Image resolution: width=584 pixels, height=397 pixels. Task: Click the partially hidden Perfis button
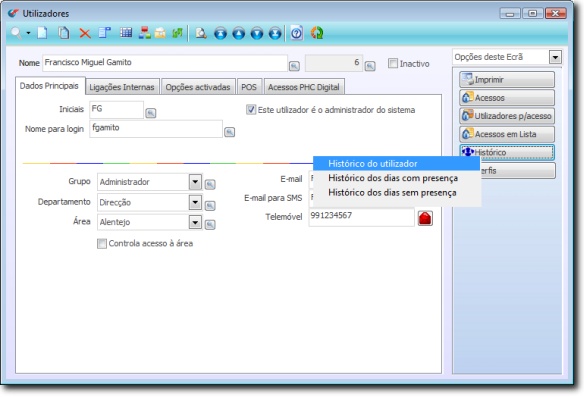coord(518,171)
